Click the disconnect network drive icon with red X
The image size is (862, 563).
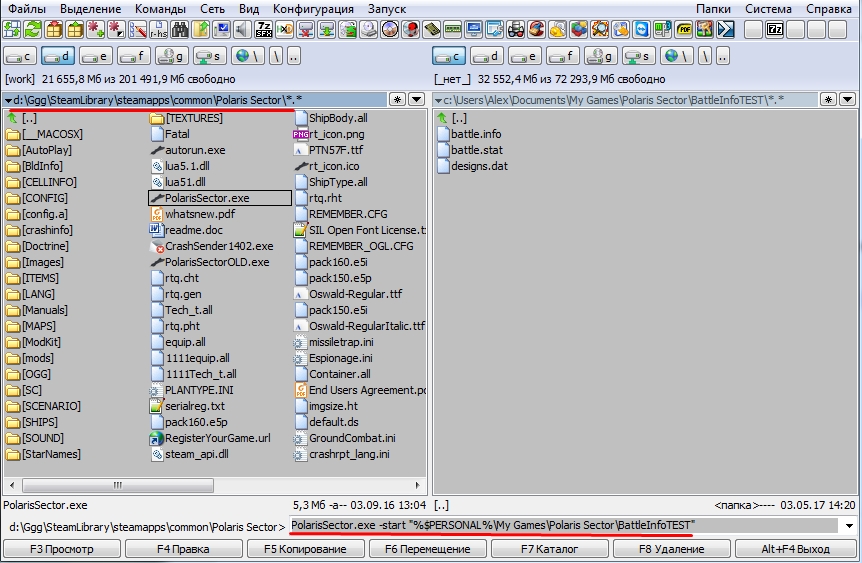tap(306, 29)
